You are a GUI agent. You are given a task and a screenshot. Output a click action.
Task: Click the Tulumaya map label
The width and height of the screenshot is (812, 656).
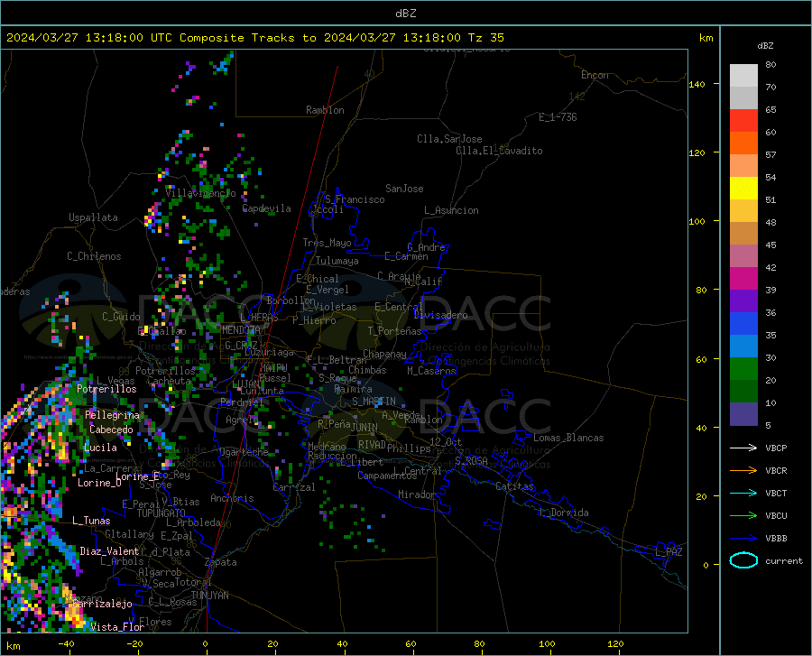(x=337, y=261)
